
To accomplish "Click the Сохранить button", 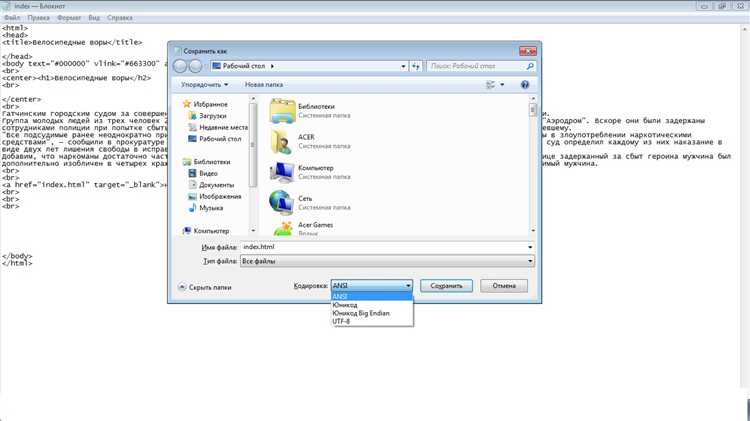I will [x=446, y=286].
